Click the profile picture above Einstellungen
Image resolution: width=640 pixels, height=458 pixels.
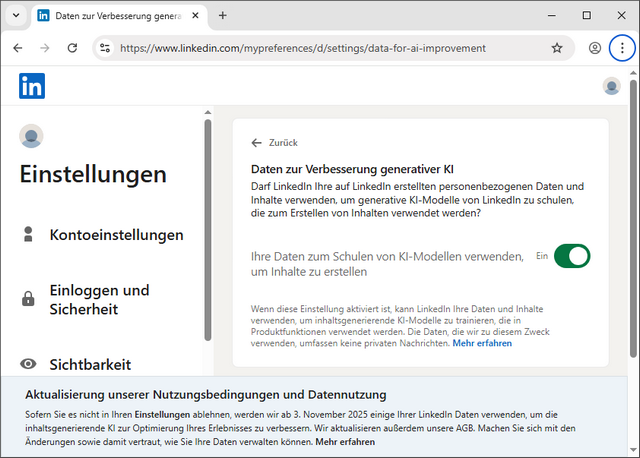point(31,136)
